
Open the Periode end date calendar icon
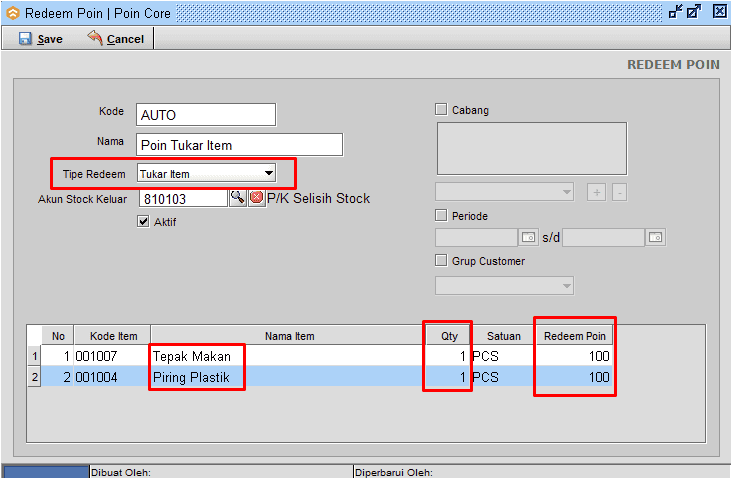655,238
